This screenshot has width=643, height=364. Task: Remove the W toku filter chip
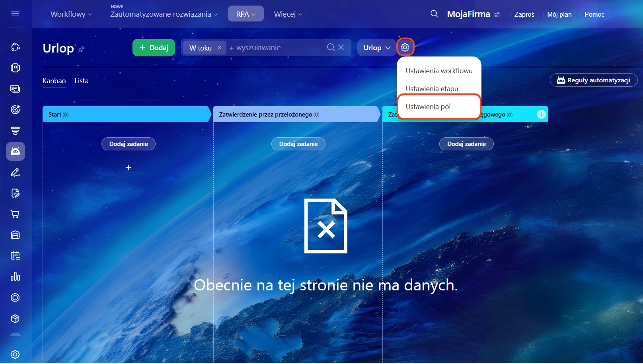coord(219,48)
